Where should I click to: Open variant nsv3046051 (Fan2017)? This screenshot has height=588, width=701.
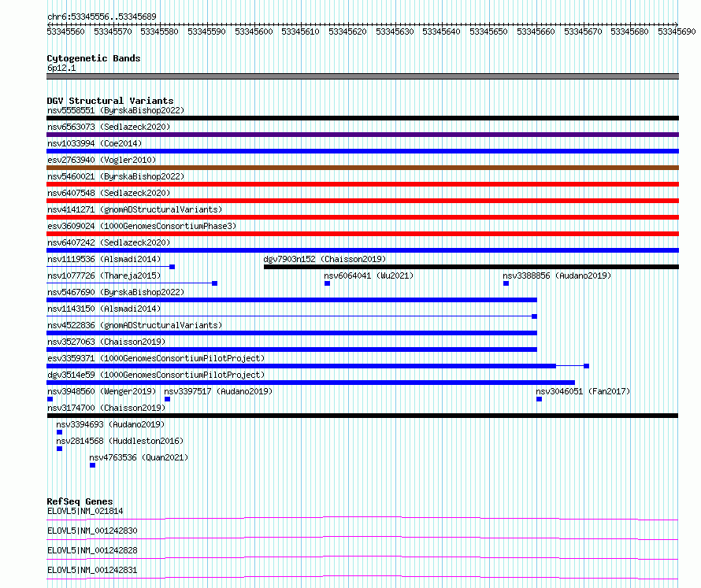point(583,391)
